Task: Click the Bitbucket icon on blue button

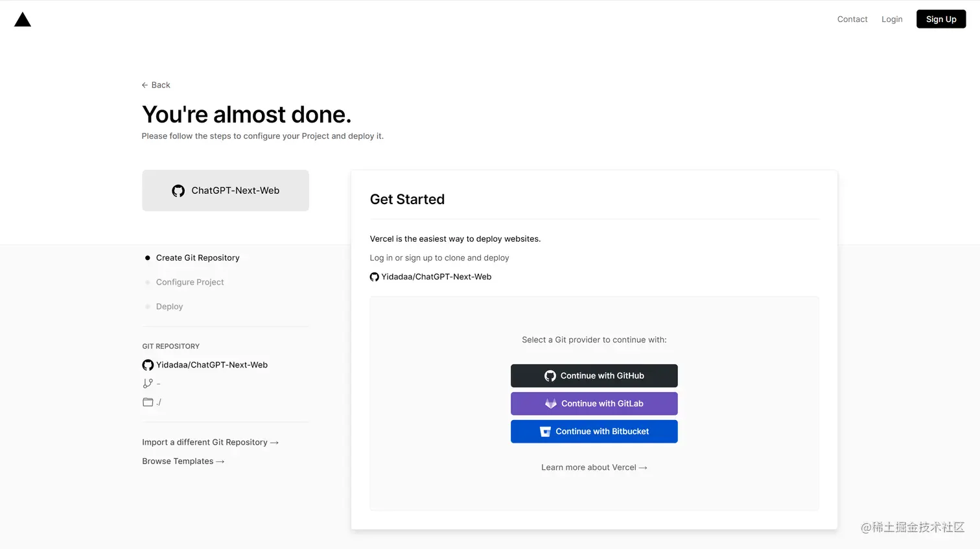Action: tap(545, 432)
